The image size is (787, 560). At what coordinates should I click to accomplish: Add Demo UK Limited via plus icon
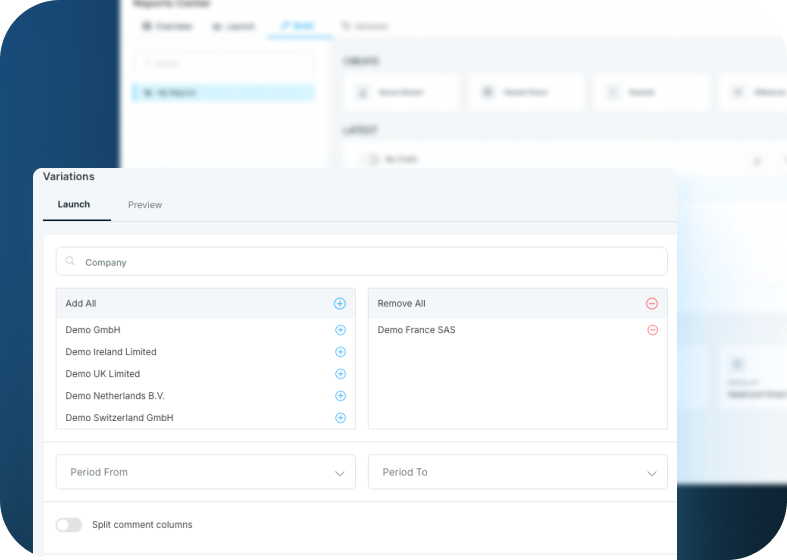point(340,374)
